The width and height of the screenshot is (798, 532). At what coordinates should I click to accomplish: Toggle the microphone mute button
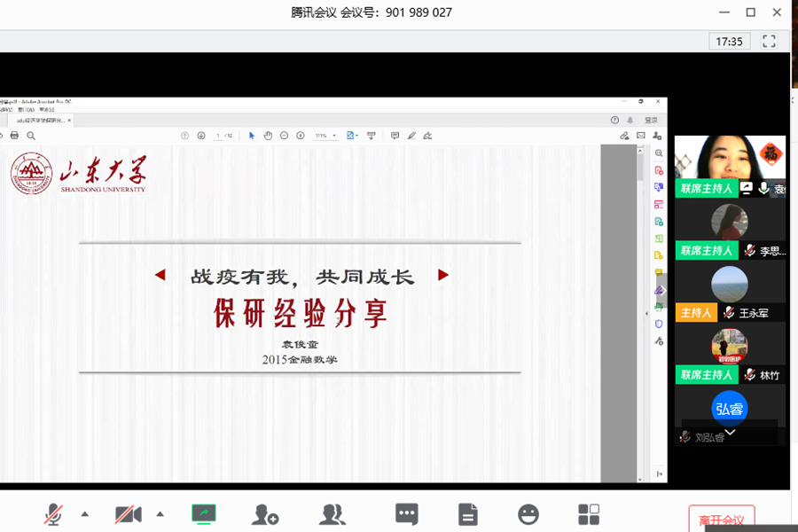[x=53, y=513]
